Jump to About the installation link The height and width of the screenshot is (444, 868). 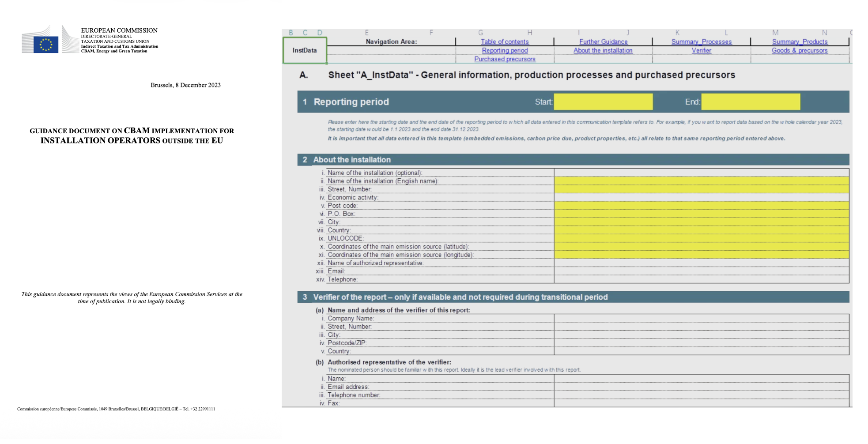[x=603, y=51]
